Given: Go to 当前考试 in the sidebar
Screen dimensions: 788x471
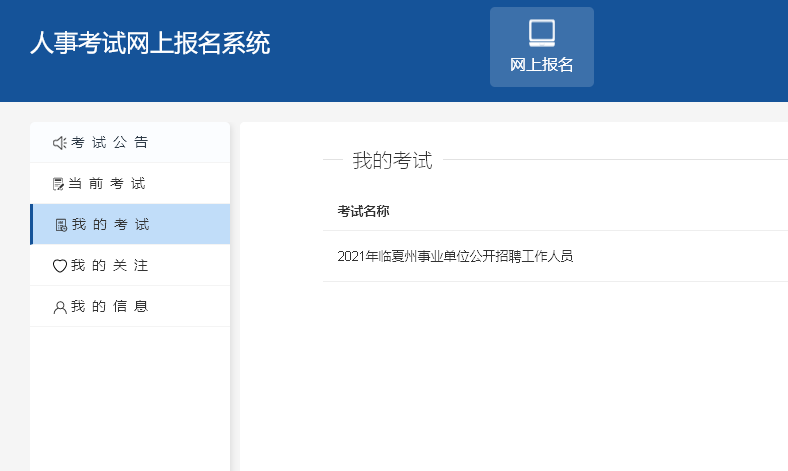Looking at the screenshot, I should [x=108, y=184].
